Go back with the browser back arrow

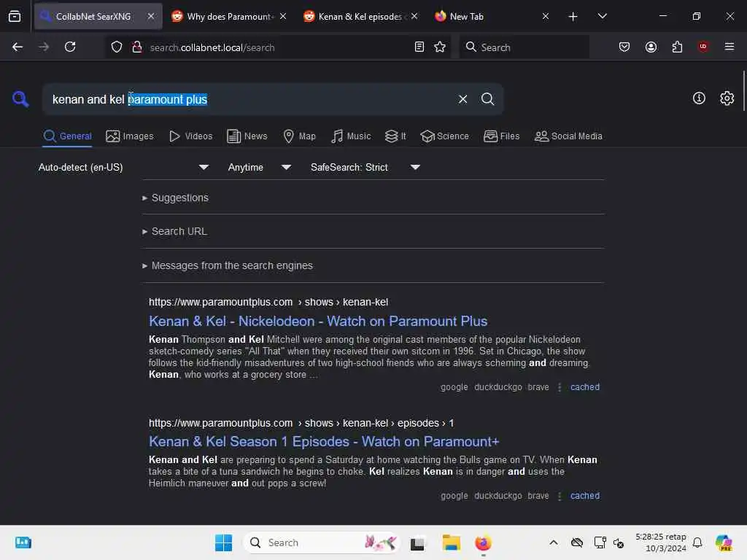18,47
